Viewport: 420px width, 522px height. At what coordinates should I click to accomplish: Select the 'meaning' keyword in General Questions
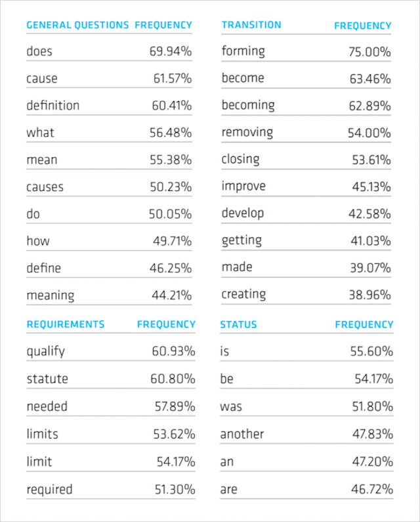click(50, 296)
